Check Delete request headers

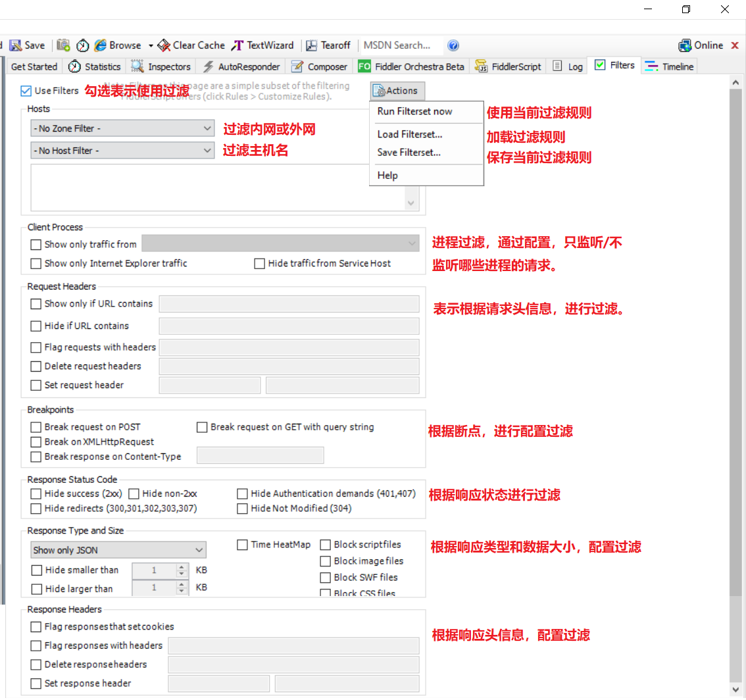(x=36, y=366)
